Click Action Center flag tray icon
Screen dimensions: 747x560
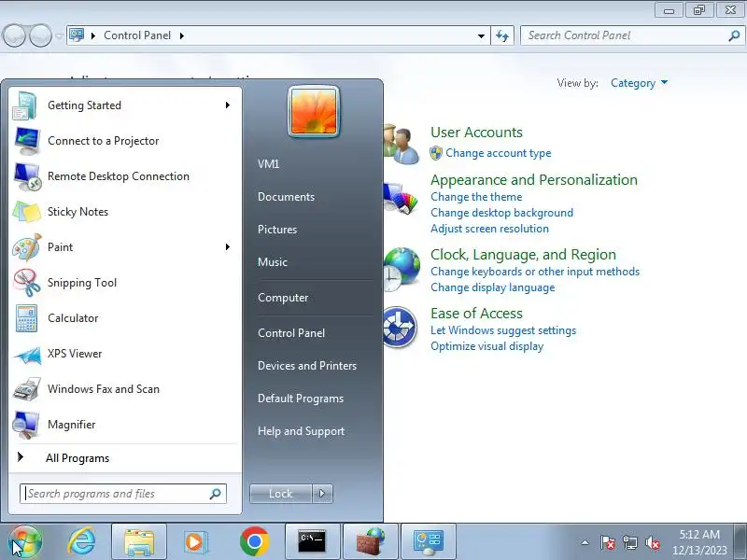(607, 542)
